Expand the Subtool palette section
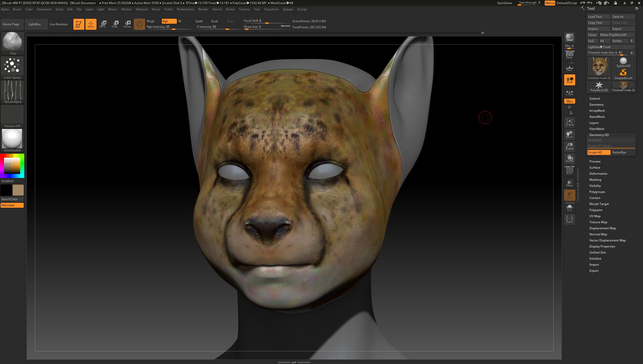643x364 pixels. click(x=594, y=98)
